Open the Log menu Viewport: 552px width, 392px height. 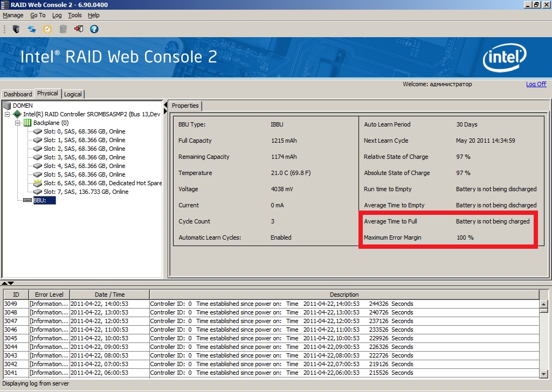tap(57, 15)
